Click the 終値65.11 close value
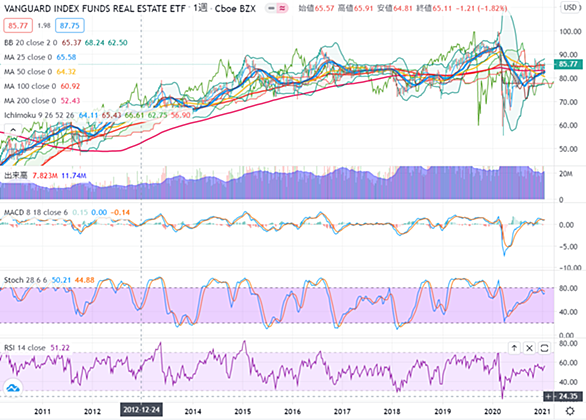This screenshot has width=586, height=420. tap(434, 8)
